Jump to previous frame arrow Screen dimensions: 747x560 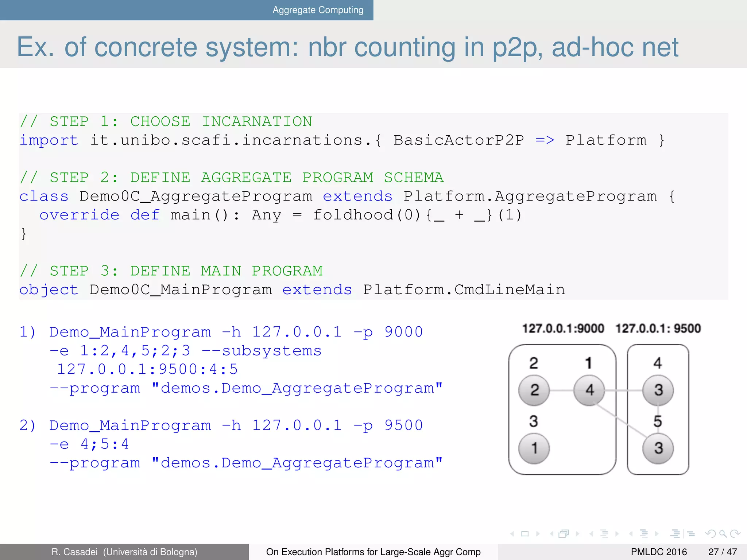coord(552,534)
